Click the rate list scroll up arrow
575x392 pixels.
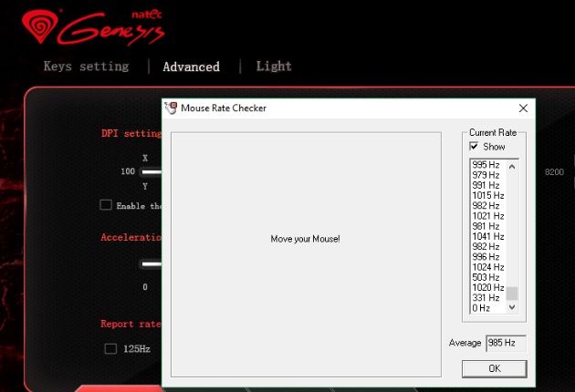point(512,167)
